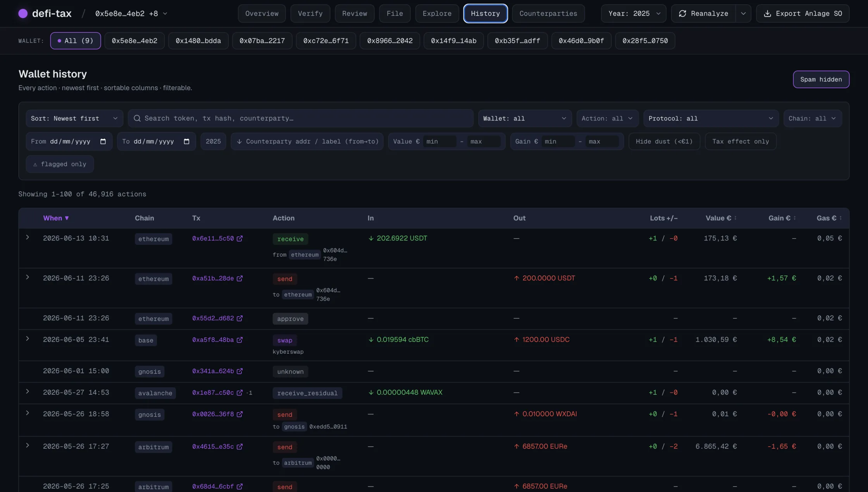Enable flagged only filter

coord(60,164)
